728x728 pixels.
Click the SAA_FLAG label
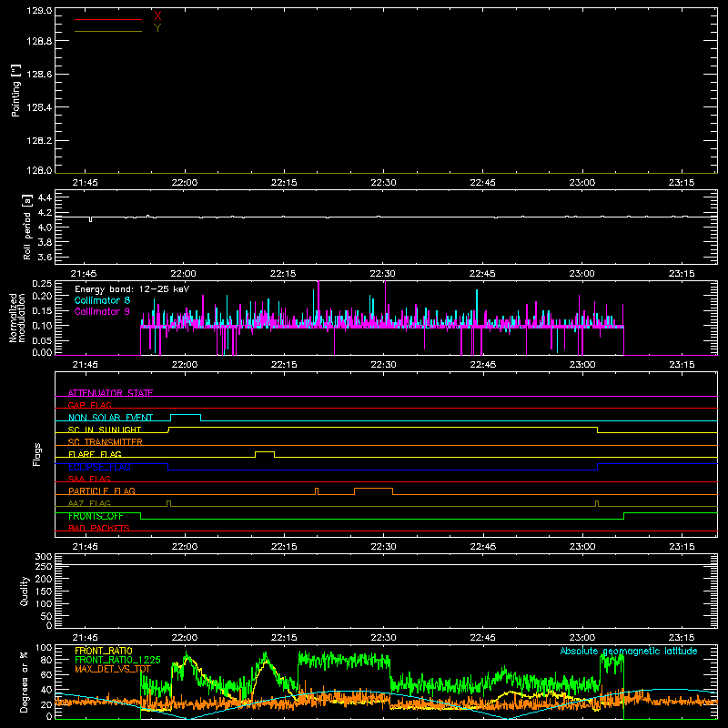pos(89,479)
